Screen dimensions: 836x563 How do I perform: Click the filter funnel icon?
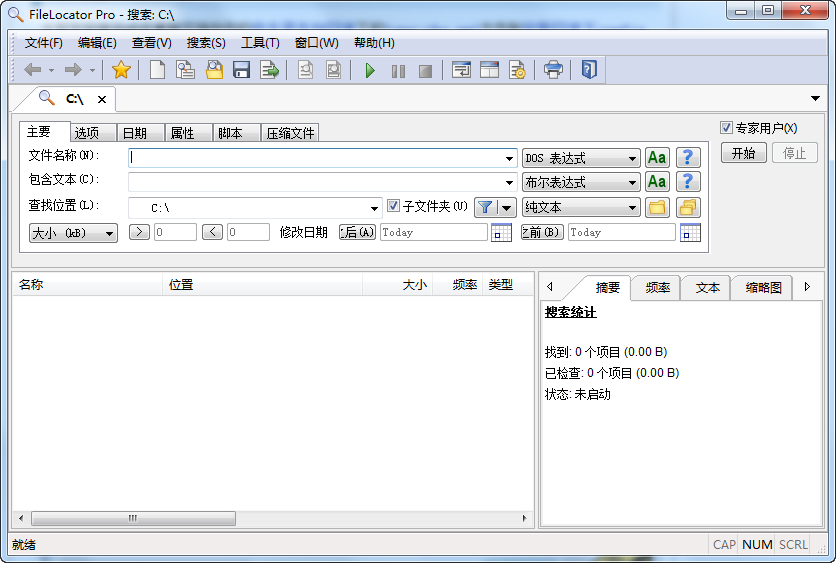point(485,207)
